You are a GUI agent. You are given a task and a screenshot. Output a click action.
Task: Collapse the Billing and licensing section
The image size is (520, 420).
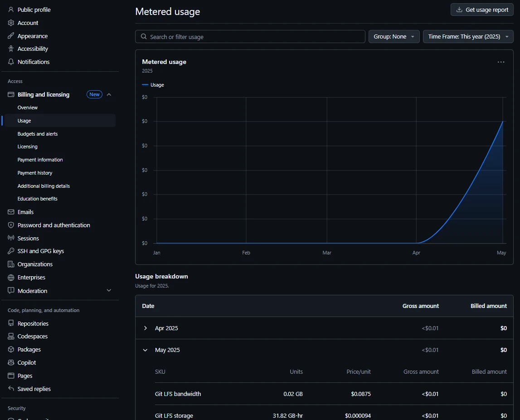click(x=109, y=94)
